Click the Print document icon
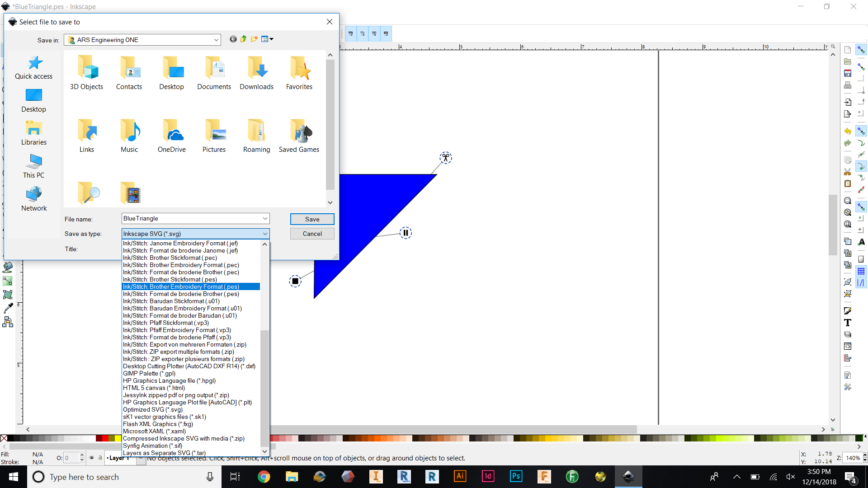The height and width of the screenshot is (488, 868). tap(848, 85)
